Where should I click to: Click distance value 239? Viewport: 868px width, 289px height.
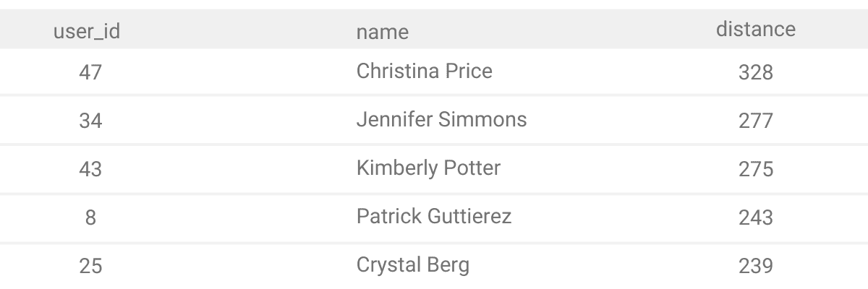click(x=756, y=266)
